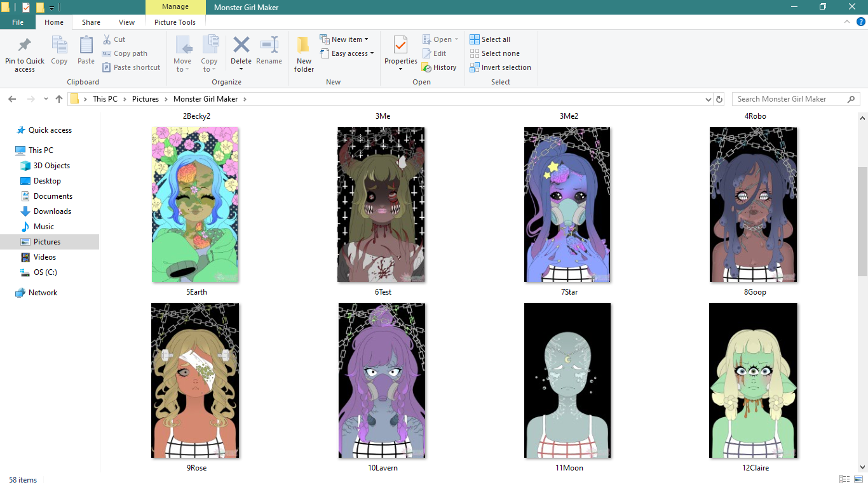868x487 pixels.
Task: Expand the chevron after Monster Girl Maker breadcrumb
Action: coord(245,99)
